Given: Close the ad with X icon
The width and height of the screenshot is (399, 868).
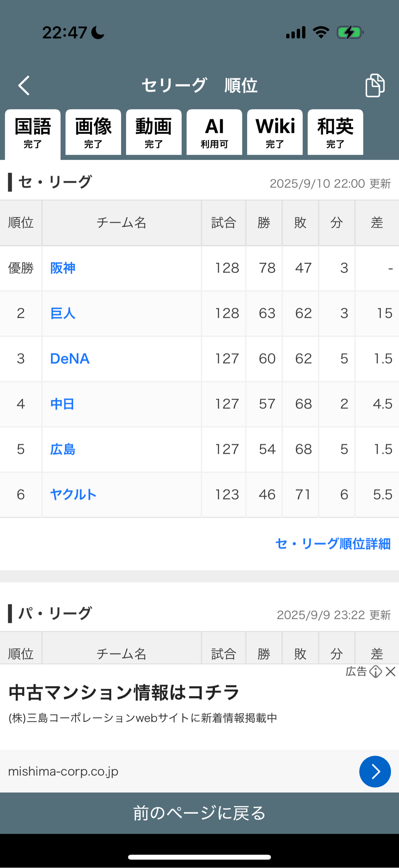Looking at the screenshot, I should (x=391, y=671).
